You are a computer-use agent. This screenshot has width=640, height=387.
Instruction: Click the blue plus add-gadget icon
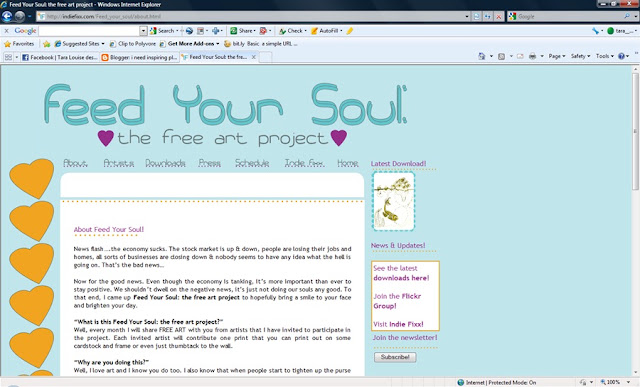click(x=215, y=31)
